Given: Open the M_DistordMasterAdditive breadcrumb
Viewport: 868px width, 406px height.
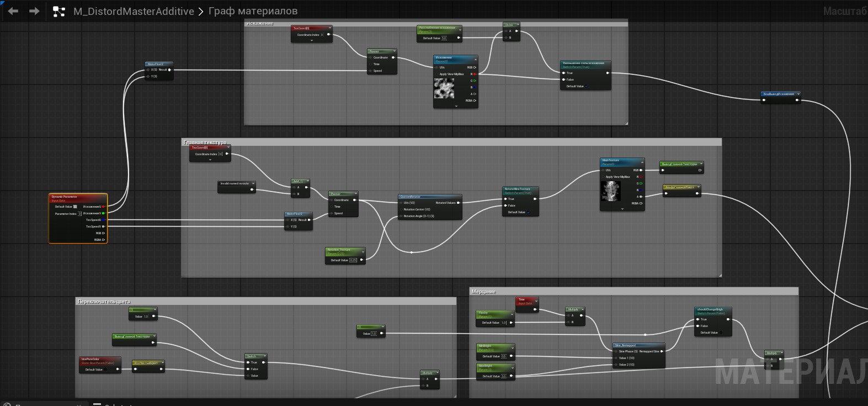Looking at the screenshot, I should (134, 11).
